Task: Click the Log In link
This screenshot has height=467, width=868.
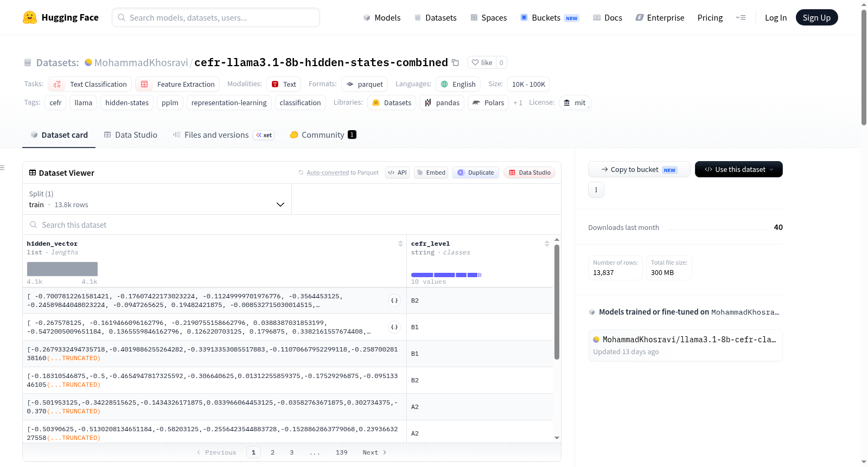Action: tap(776, 17)
